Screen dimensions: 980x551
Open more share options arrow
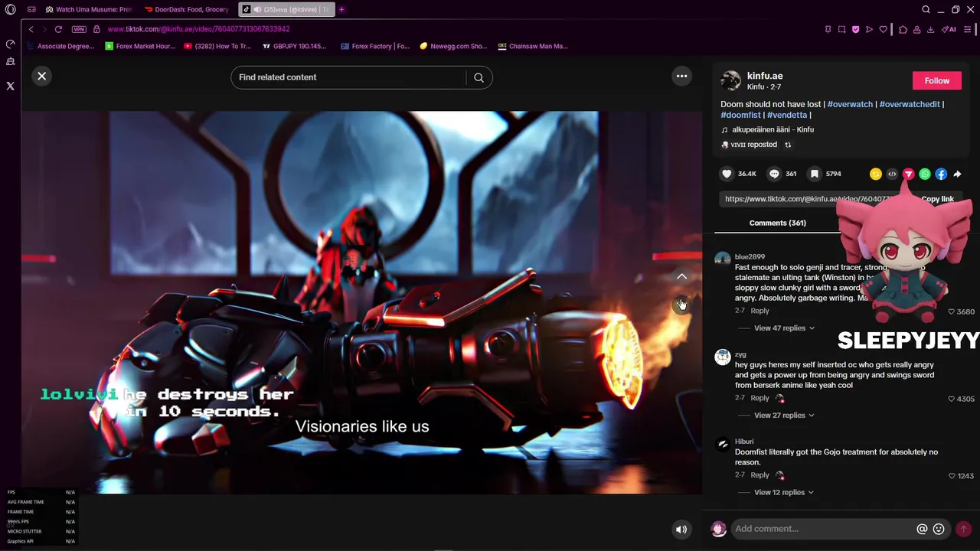click(957, 174)
